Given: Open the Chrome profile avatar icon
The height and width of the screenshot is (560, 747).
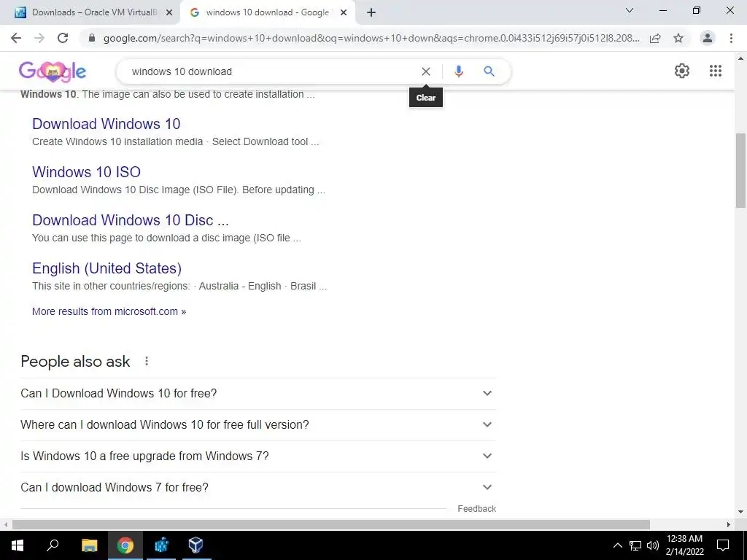Looking at the screenshot, I should tap(708, 38).
